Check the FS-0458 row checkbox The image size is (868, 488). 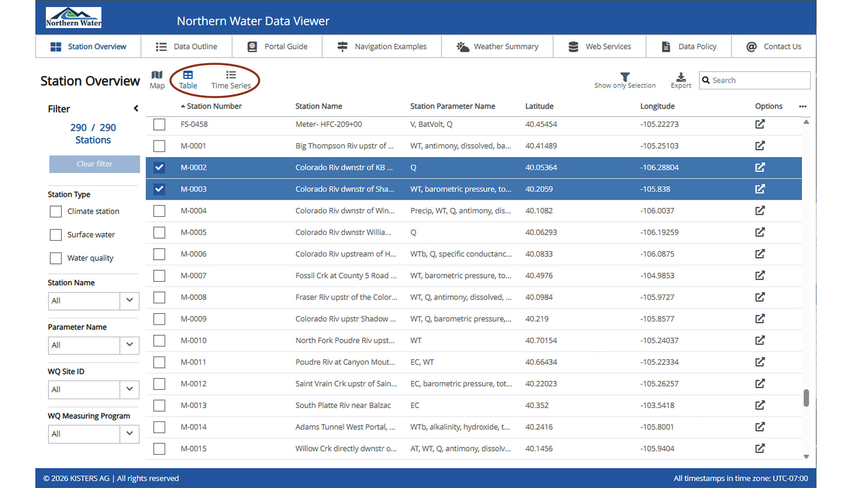click(x=159, y=124)
